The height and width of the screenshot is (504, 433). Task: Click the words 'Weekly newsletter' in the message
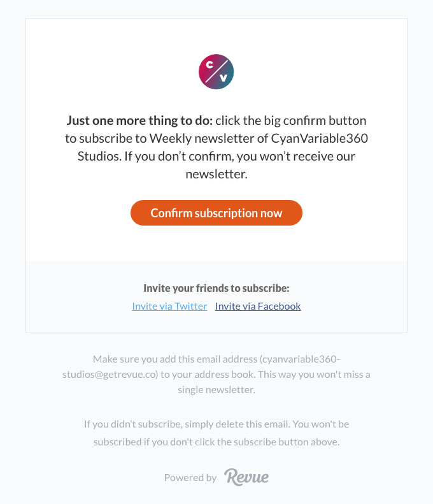point(202,138)
